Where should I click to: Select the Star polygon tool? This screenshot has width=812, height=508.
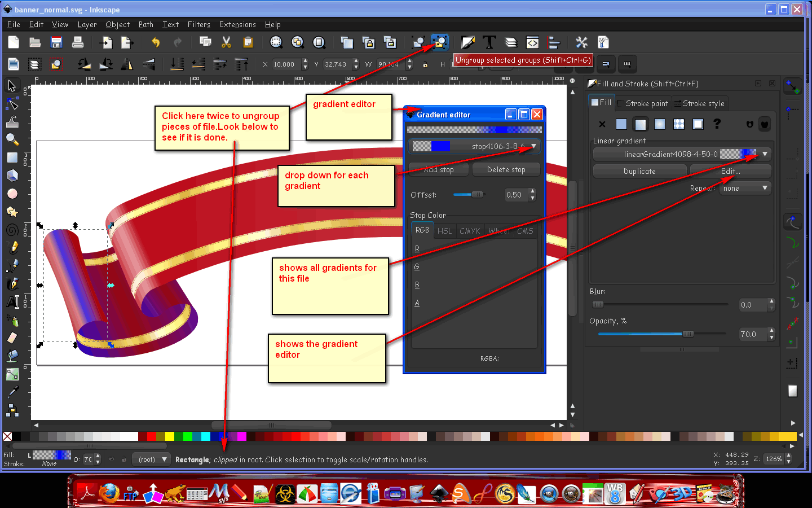[12, 212]
